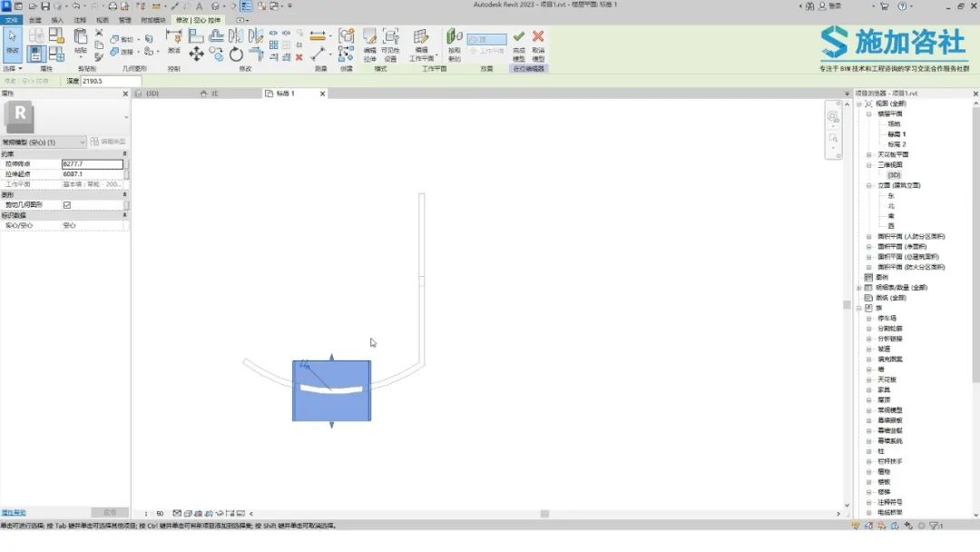Select the Array tool
This screenshot has height=552, width=980.
274,45
